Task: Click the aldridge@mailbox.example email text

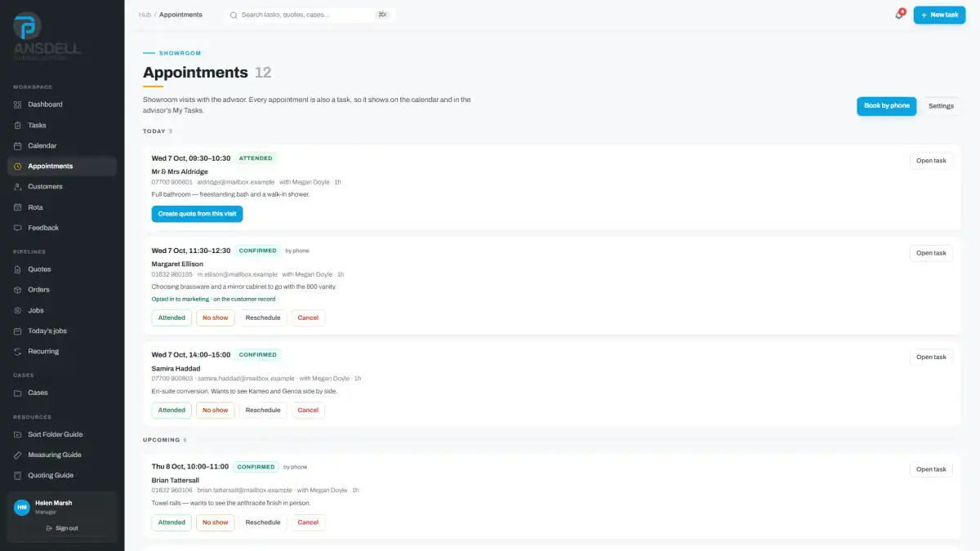Action: pyautogui.click(x=236, y=182)
